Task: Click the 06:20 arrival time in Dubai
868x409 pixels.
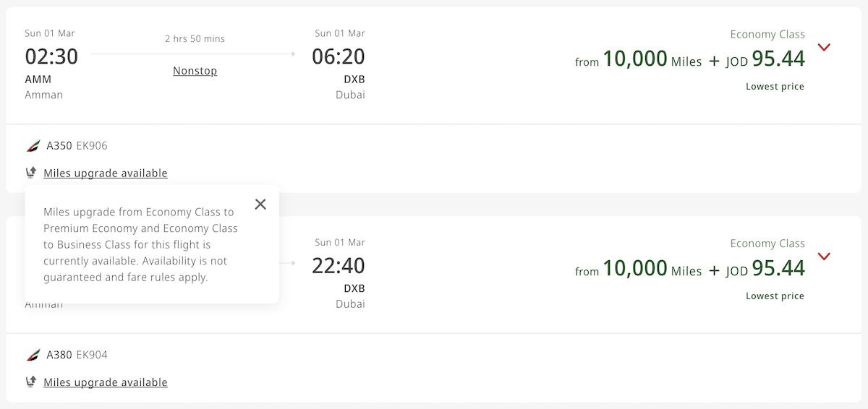Action: tap(338, 56)
